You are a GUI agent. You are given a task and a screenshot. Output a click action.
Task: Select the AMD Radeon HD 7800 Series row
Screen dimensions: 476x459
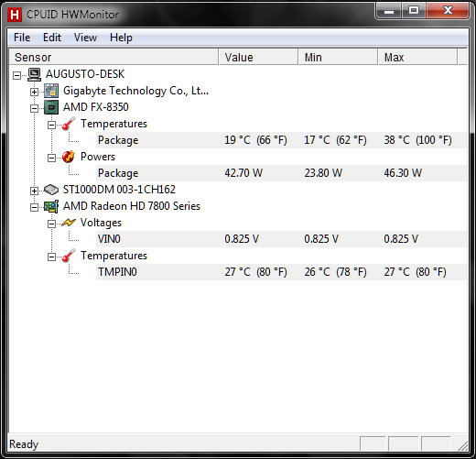click(132, 206)
